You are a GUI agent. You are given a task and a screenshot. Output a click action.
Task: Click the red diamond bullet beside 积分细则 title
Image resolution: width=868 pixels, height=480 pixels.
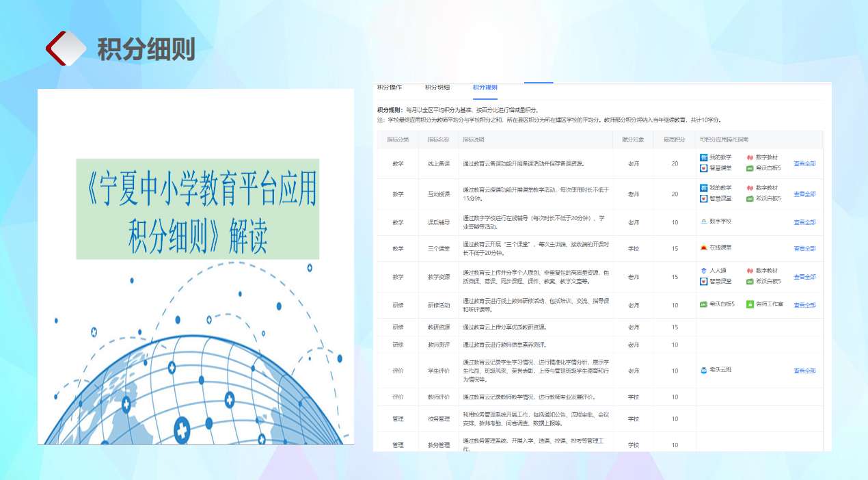66,49
